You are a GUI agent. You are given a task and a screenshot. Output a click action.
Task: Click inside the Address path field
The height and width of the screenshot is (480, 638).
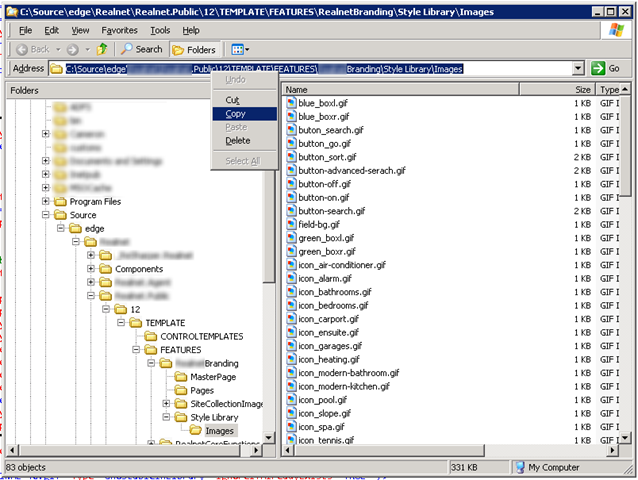pyautogui.click(x=311, y=69)
